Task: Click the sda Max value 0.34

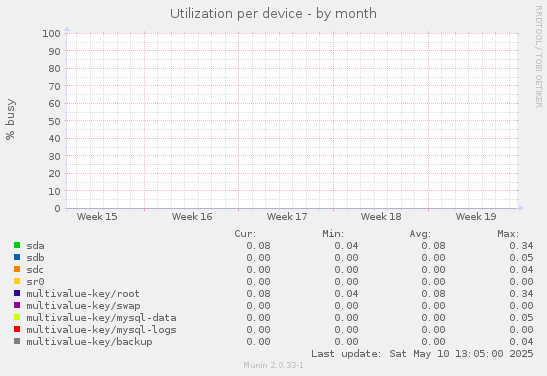Action: (521, 246)
